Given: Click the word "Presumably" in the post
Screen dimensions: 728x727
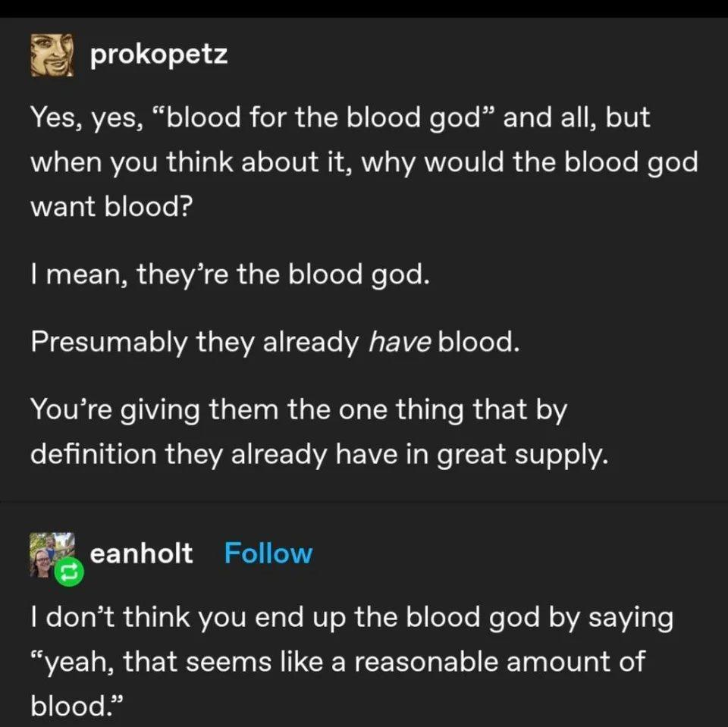Looking at the screenshot, I should [x=109, y=343].
